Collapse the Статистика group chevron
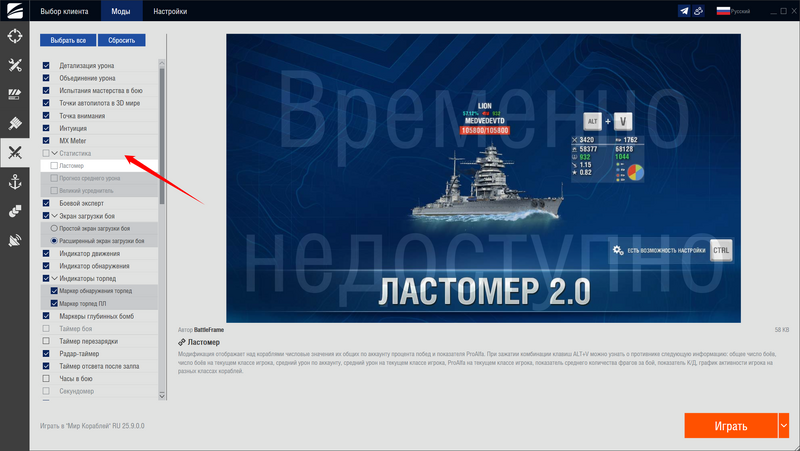 [x=55, y=154]
